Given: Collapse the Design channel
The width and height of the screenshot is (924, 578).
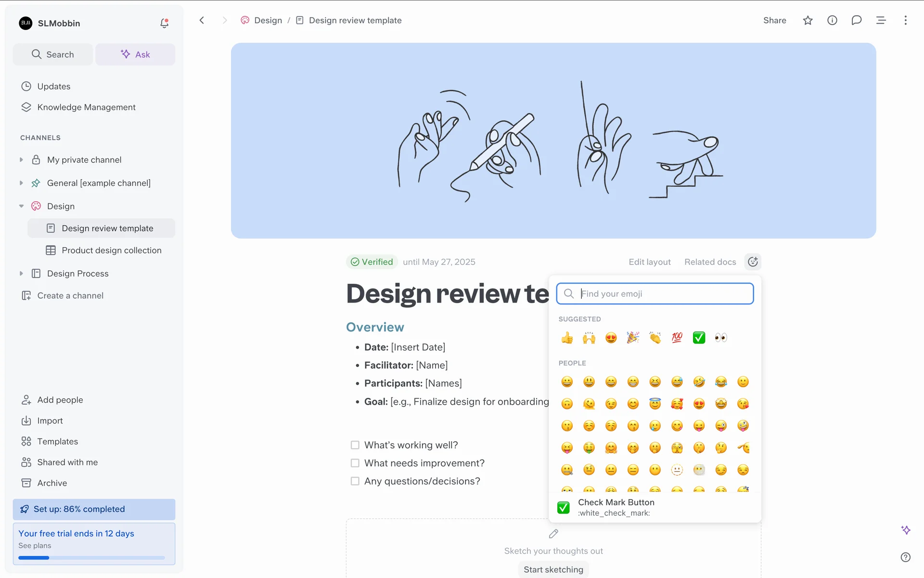Looking at the screenshot, I should coord(21,206).
